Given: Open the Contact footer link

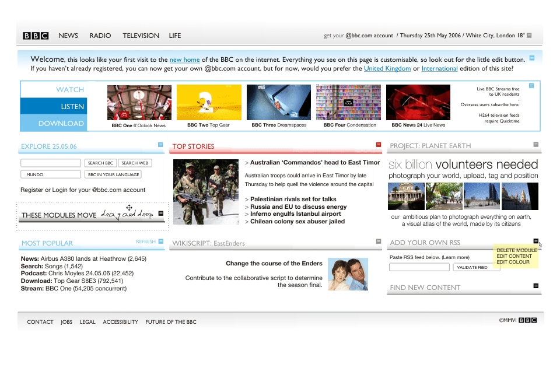Looking at the screenshot, I should coord(40,322).
